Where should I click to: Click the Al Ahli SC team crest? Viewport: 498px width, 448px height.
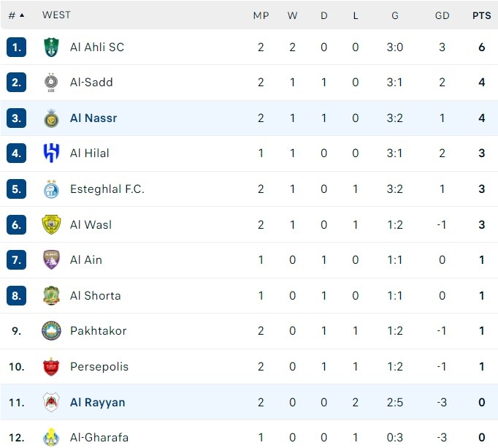point(51,47)
